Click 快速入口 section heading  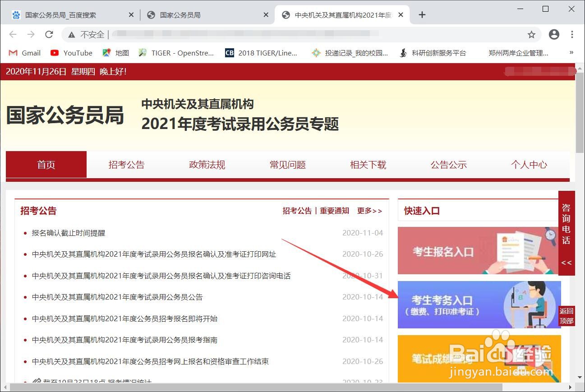coord(422,211)
